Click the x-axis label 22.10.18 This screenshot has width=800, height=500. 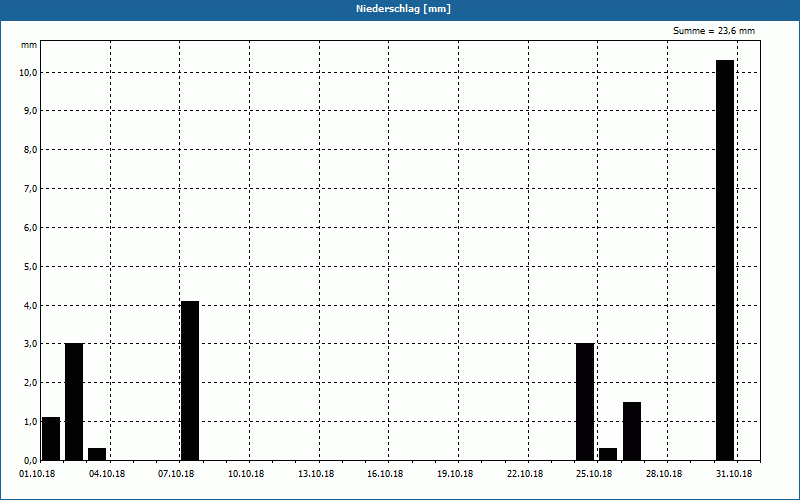tap(525, 474)
